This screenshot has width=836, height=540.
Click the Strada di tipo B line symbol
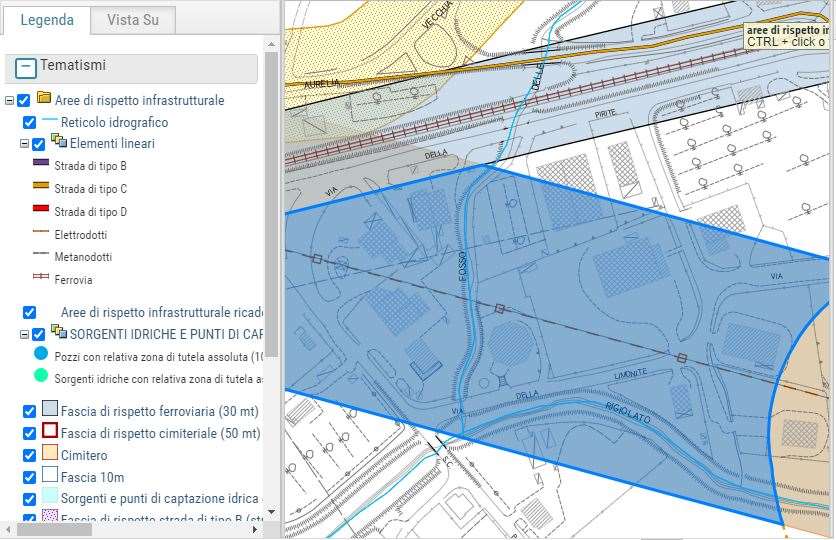pos(41,163)
